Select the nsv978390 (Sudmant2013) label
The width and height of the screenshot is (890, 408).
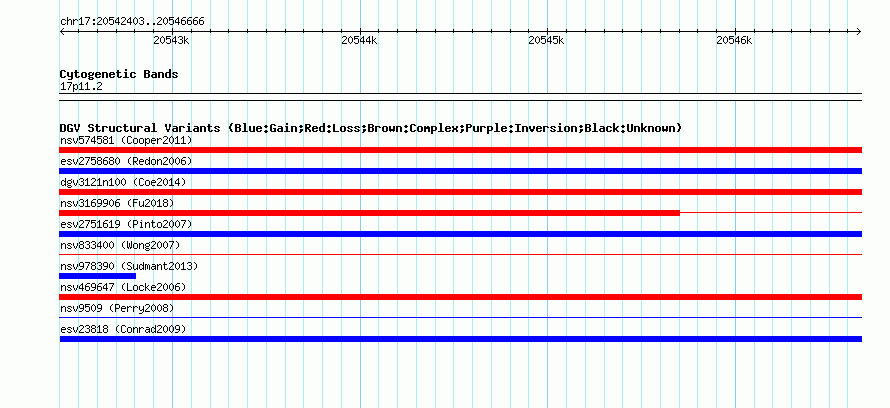(x=129, y=266)
